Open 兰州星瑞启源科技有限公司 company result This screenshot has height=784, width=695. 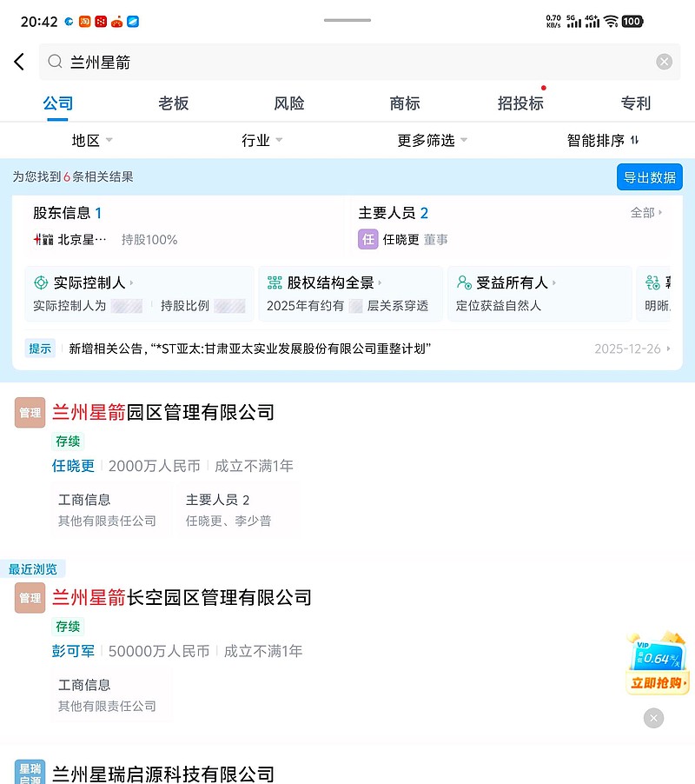[163, 774]
